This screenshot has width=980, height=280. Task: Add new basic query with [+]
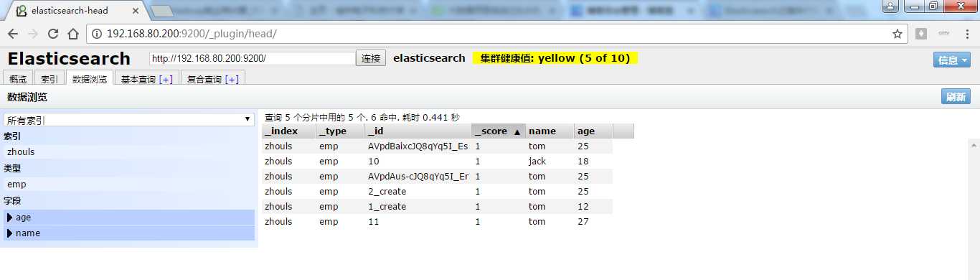click(166, 79)
